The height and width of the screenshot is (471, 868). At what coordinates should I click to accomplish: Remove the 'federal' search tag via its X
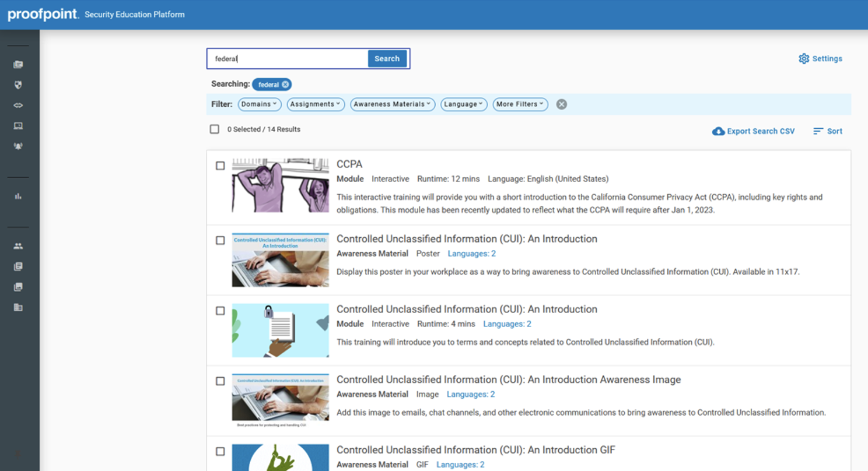pyautogui.click(x=285, y=85)
